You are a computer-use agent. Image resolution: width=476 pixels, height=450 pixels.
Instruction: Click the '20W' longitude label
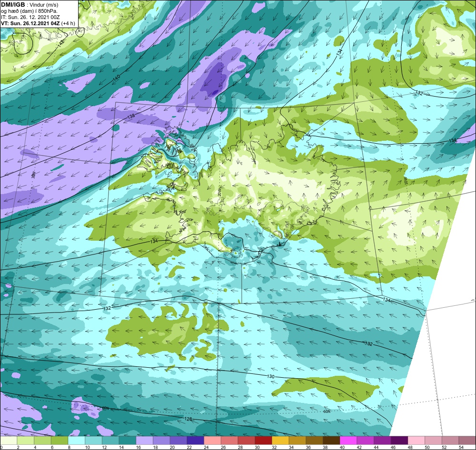point(219,192)
